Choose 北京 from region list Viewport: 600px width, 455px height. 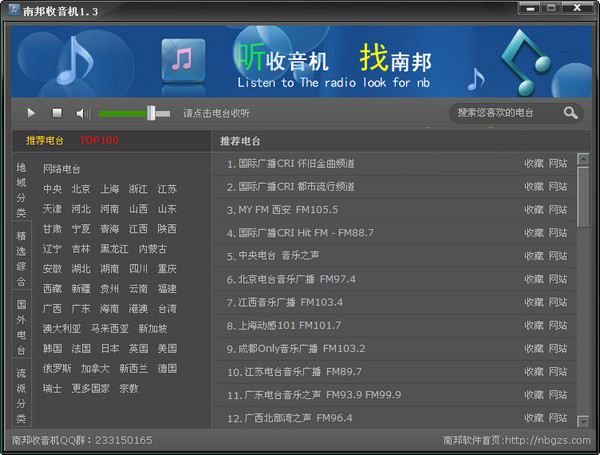[x=81, y=189]
